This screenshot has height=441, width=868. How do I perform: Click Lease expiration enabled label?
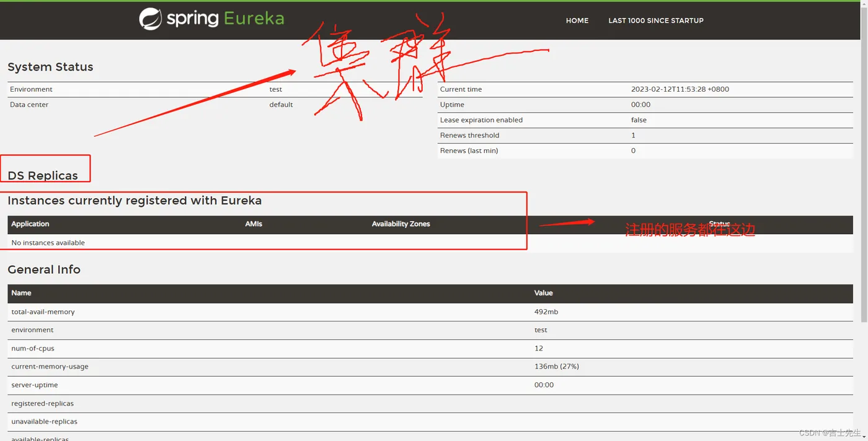(x=481, y=120)
